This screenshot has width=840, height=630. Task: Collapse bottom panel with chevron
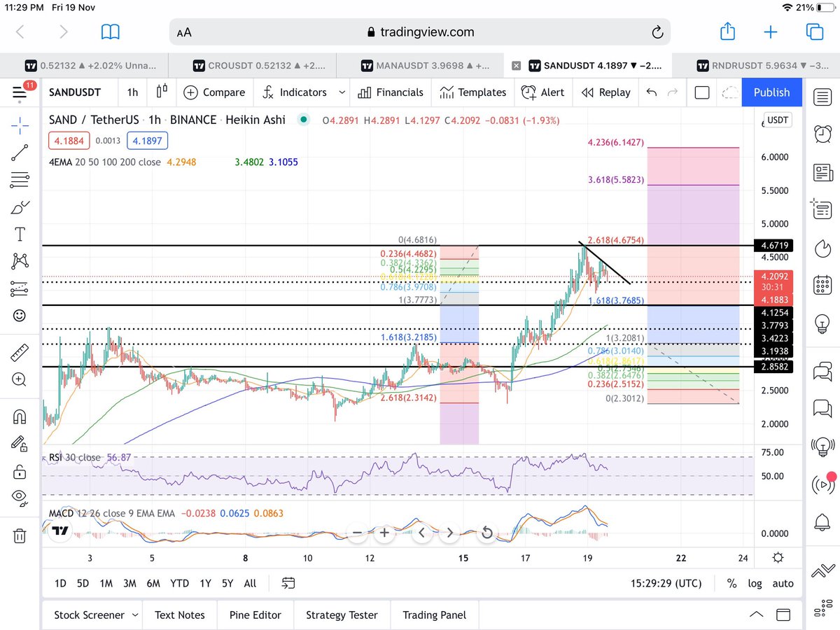pos(756,615)
